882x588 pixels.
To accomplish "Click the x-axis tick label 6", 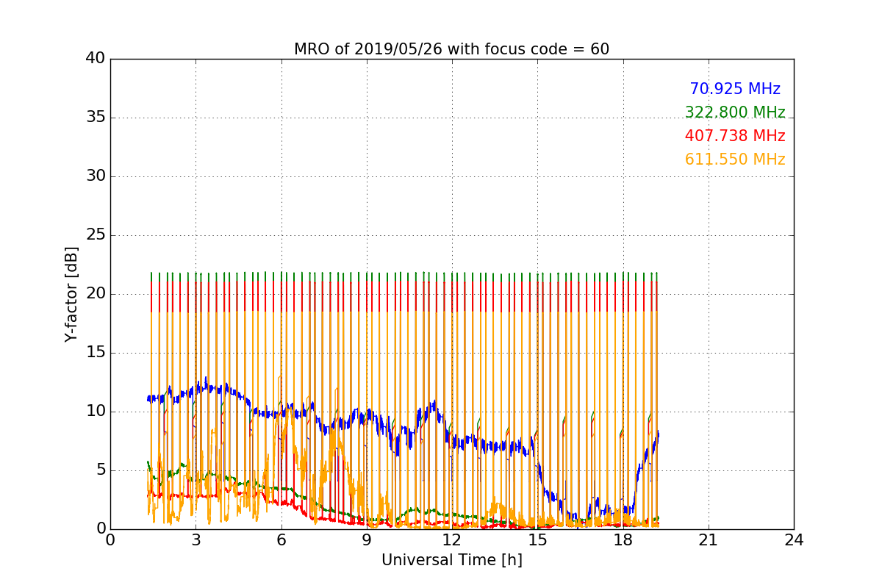I will pyautogui.click(x=281, y=540).
